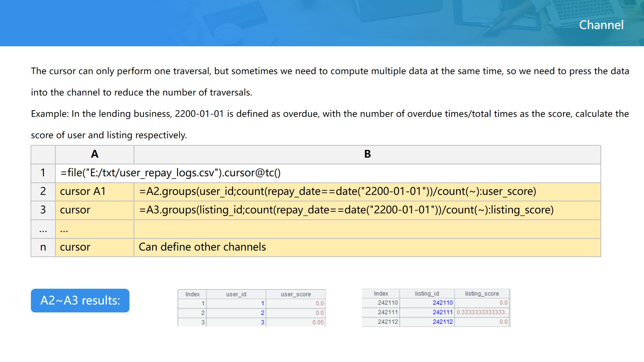Select the 0.05 user_score value
The image size is (644, 362).
pyautogui.click(x=318, y=322)
